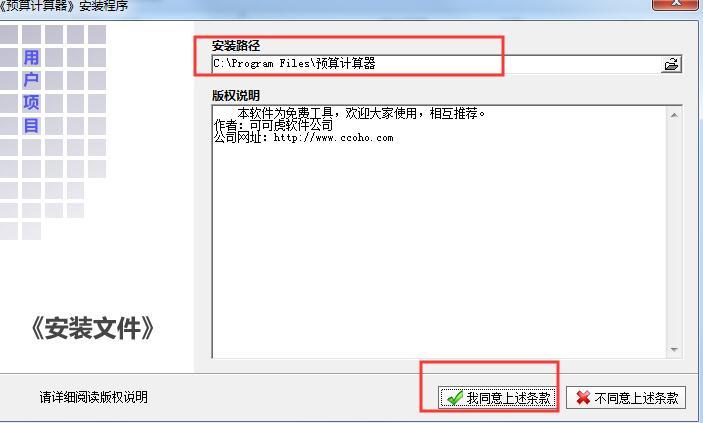This screenshot has width=703, height=423.
Task: Click the 户 character tile in the sidebar
Action: click(31, 80)
